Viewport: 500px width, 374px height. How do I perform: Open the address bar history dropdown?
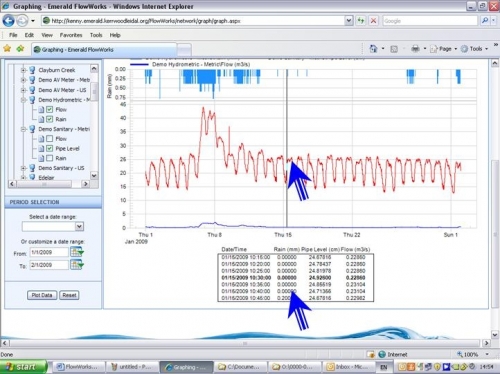click(x=348, y=21)
